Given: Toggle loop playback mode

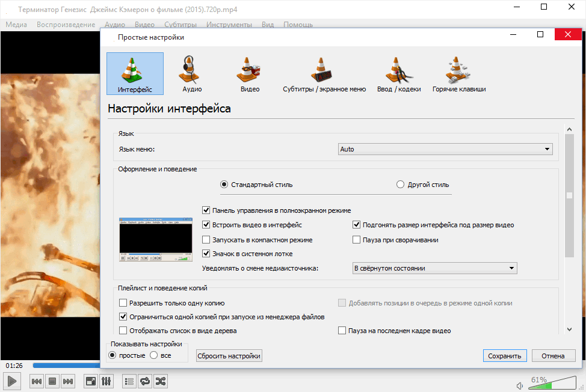Looking at the screenshot, I should tap(144, 381).
